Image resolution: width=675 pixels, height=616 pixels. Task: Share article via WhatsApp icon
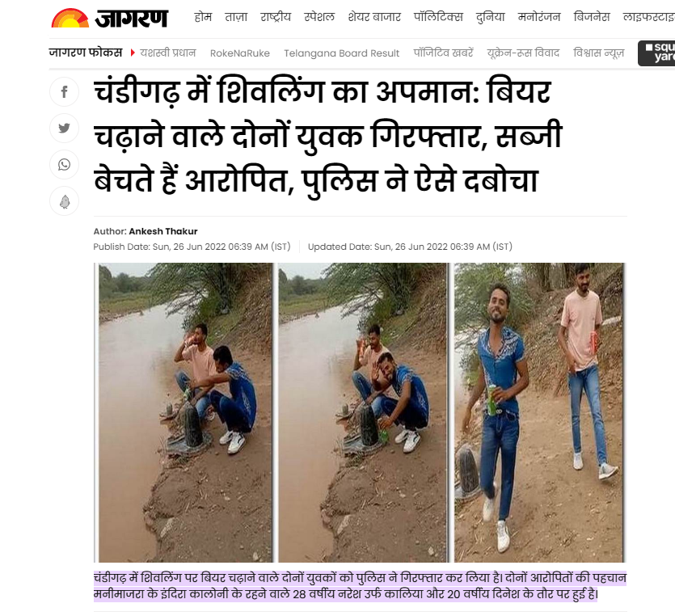click(x=64, y=164)
